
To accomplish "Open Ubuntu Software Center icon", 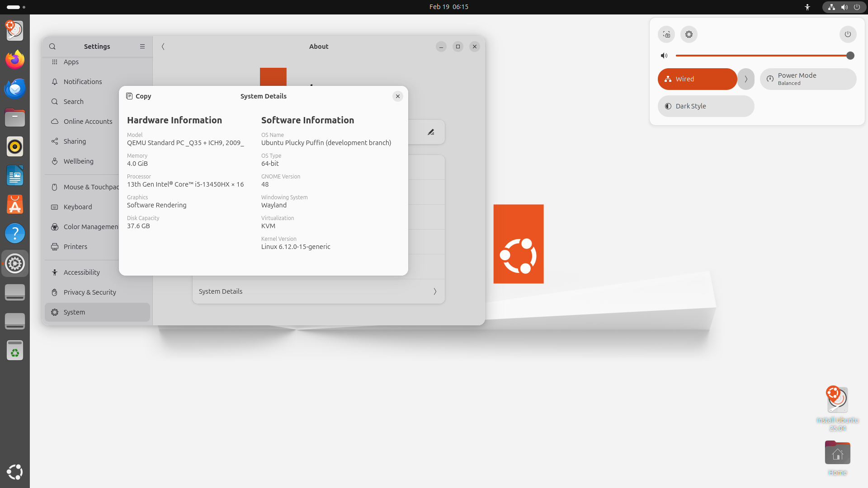I will (x=14, y=204).
